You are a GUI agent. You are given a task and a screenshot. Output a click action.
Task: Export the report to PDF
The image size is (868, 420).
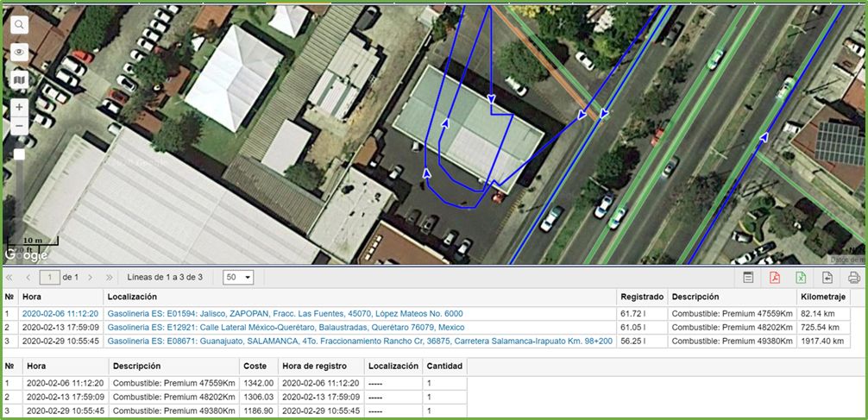tap(775, 277)
